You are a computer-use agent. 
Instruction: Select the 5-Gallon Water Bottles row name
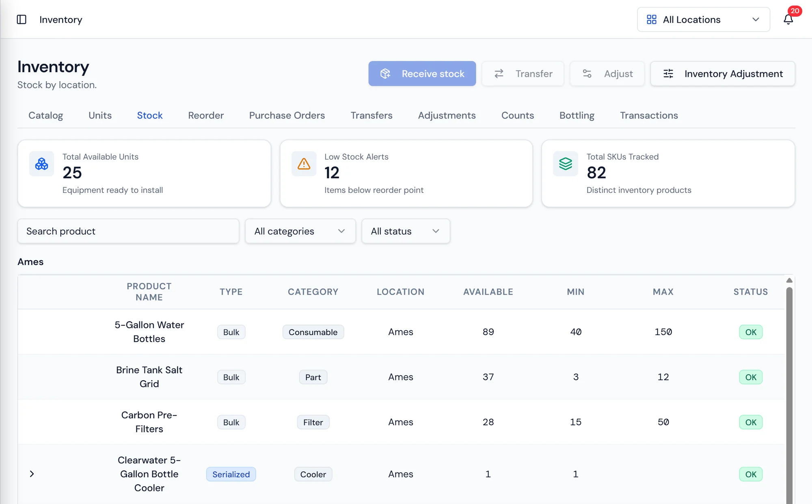(x=149, y=332)
